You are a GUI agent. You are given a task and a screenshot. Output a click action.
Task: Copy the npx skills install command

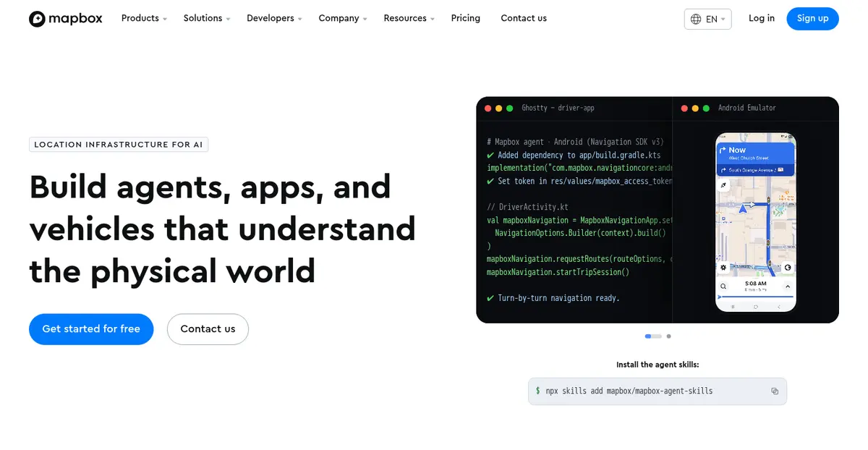[x=775, y=391]
